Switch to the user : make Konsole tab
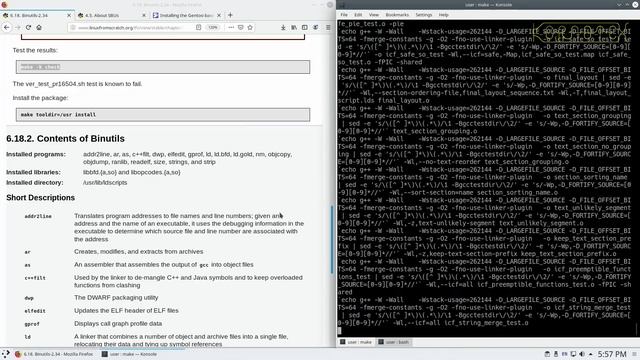Image resolution: width=640 pixels, height=360 pixels. pos(356,342)
